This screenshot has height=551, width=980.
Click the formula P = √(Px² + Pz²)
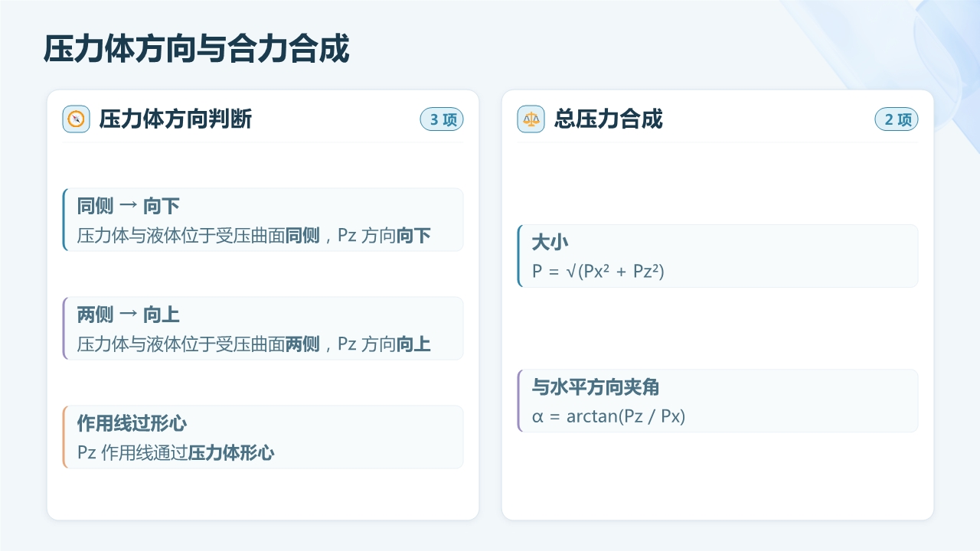pyautogui.click(x=598, y=271)
